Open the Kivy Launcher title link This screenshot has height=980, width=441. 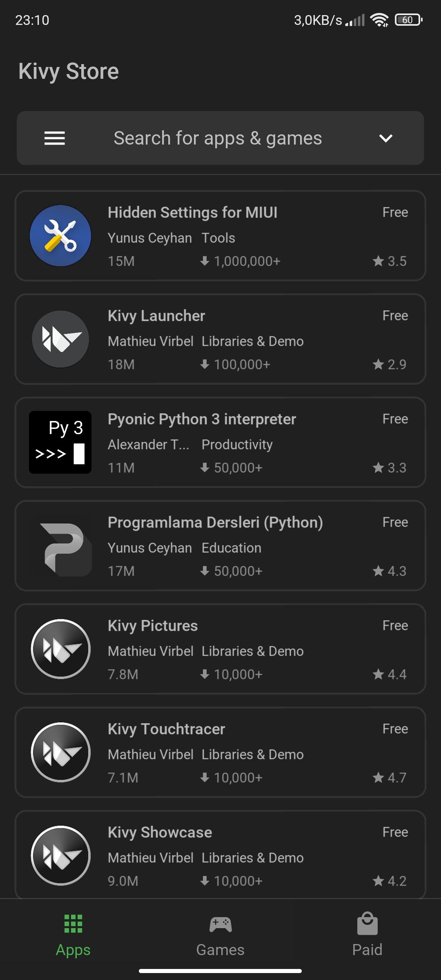pyautogui.click(x=156, y=316)
